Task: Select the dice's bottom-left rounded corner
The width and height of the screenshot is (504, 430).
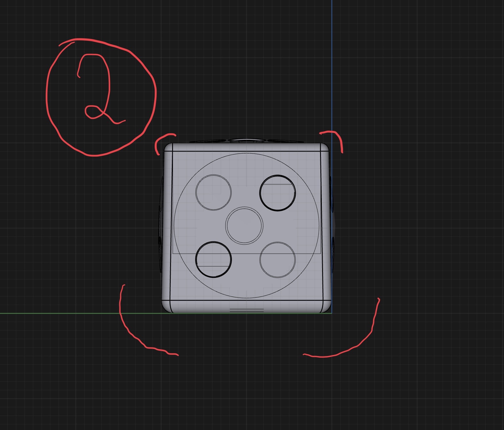Action: 167,307
